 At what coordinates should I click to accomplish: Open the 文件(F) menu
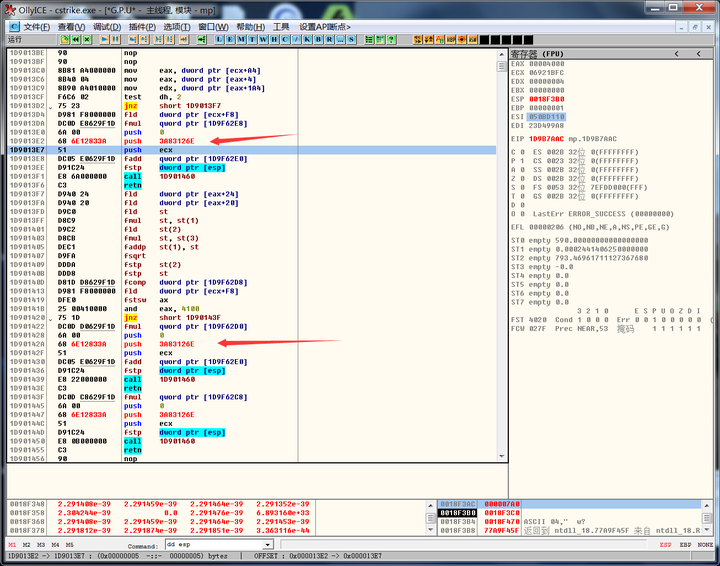pos(36,26)
